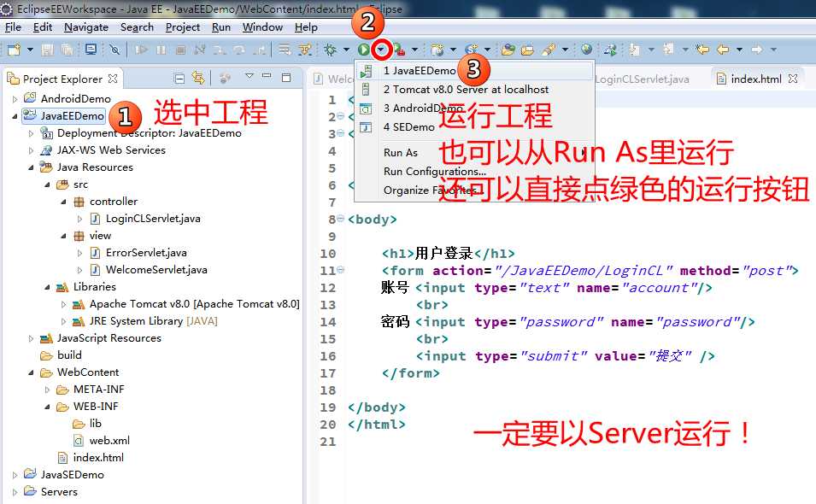The height and width of the screenshot is (504, 816).
Task: Click the Suspend debug icon
Action: point(161,50)
